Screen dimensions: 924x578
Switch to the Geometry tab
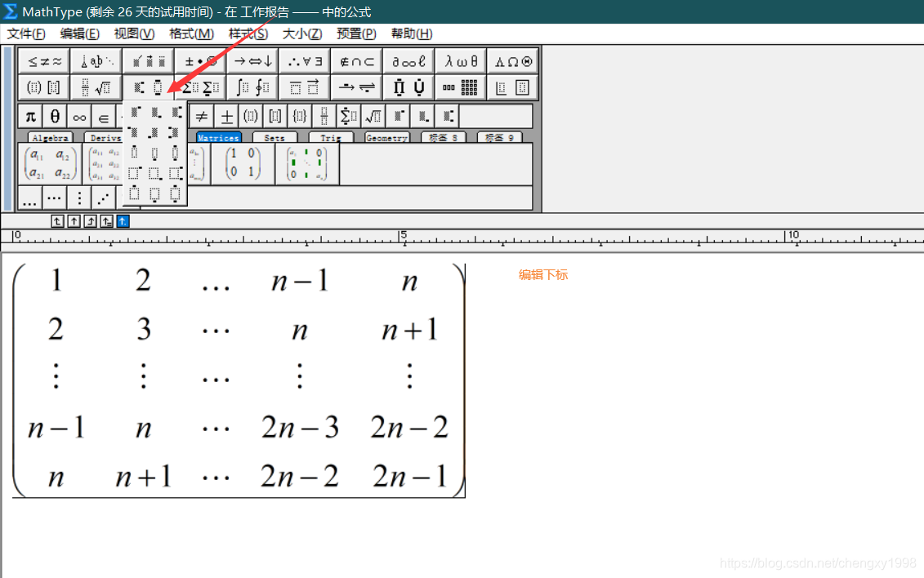(x=386, y=138)
